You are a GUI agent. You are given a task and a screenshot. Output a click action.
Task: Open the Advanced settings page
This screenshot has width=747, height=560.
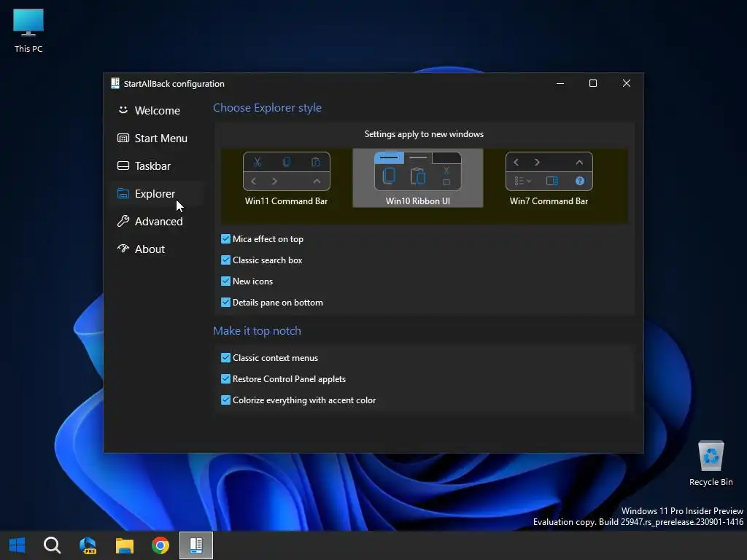click(158, 222)
